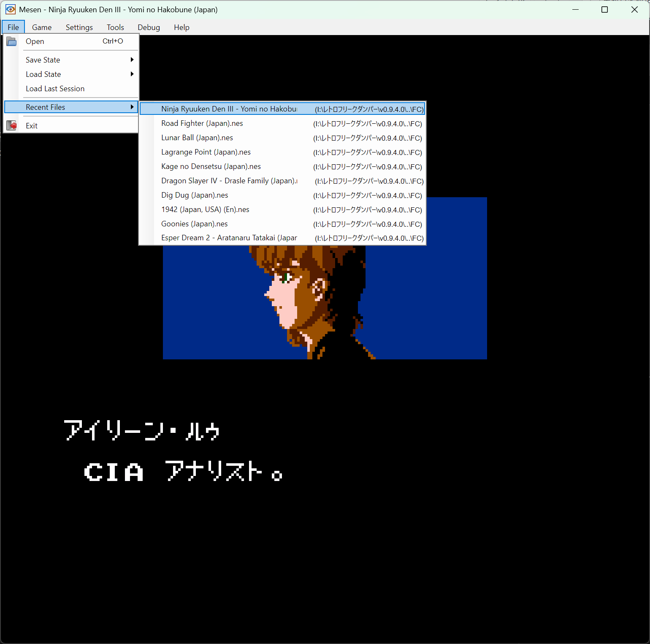Choose Load Last Session
The image size is (650, 644).
55,89
